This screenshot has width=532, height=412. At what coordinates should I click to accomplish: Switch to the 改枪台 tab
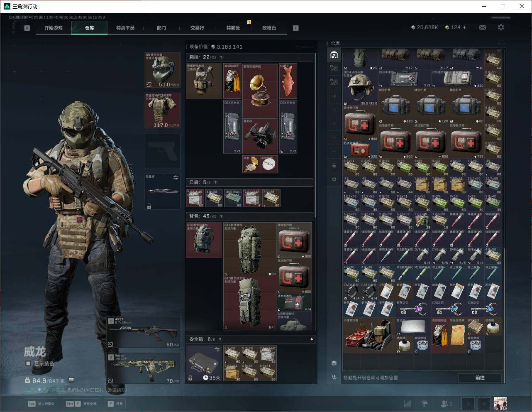[x=269, y=28]
